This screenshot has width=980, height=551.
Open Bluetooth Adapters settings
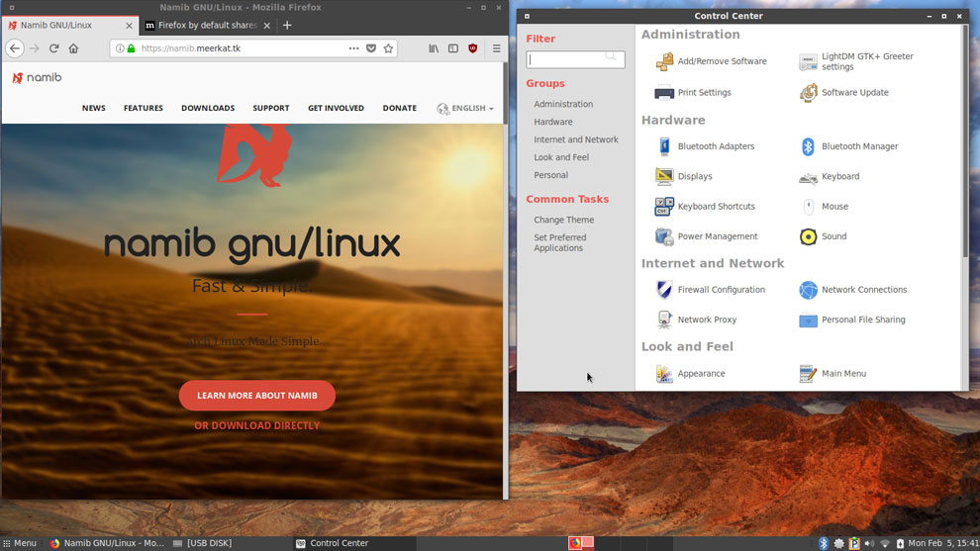(x=705, y=146)
